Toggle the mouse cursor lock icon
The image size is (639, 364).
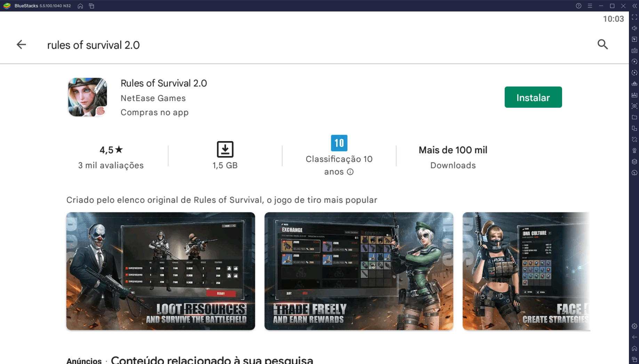tap(634, 39)
